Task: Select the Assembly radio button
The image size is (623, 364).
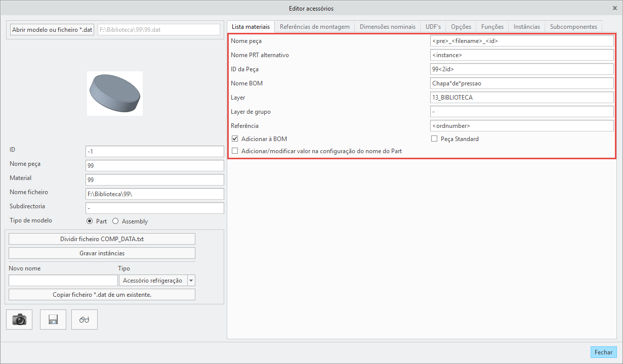Action: (x=115, y=221)
